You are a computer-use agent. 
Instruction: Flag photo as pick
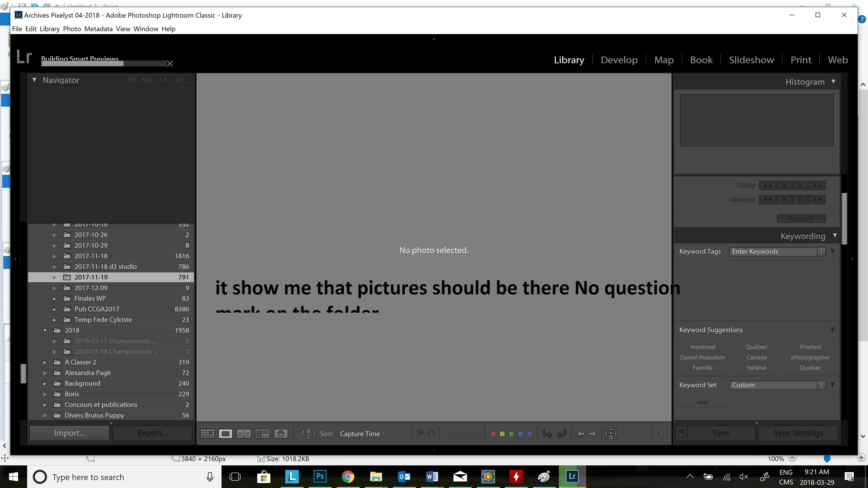[420, 434]
